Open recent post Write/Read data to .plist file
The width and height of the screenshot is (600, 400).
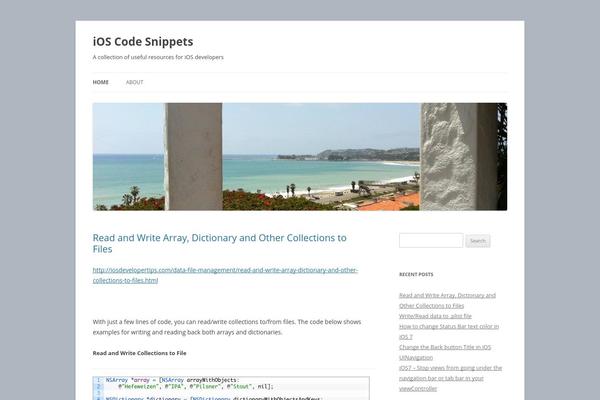click(435, 316)
